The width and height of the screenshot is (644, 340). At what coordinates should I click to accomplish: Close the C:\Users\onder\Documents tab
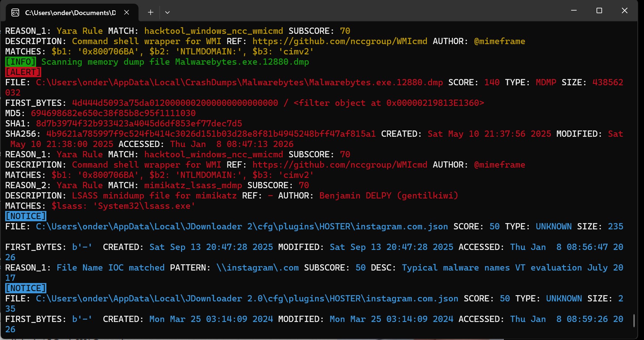point(127,12)
